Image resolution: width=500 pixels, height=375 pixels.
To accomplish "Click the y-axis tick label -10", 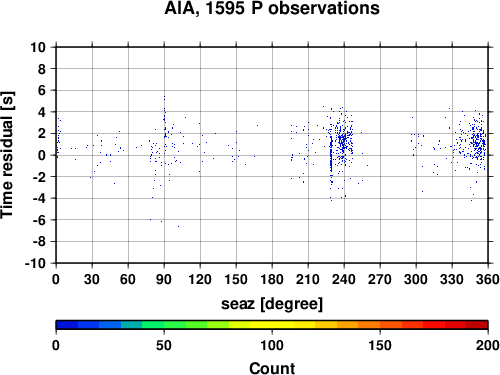I will (35, 263).
